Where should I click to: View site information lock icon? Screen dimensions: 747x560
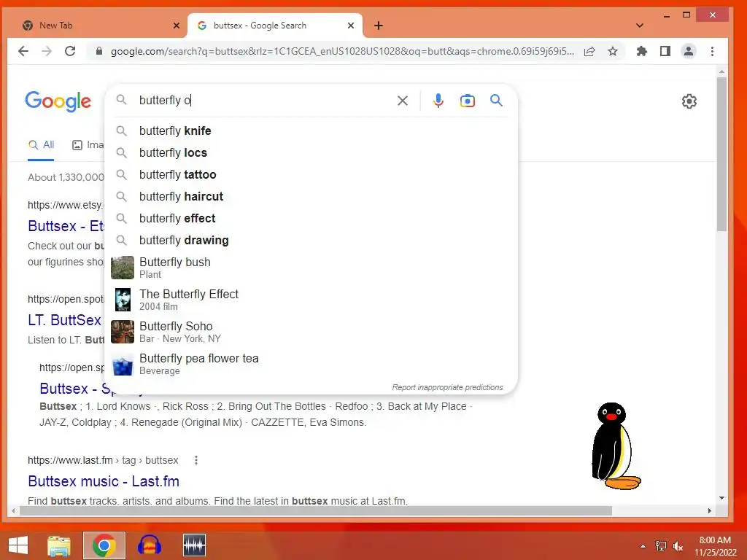coord(99,51)
